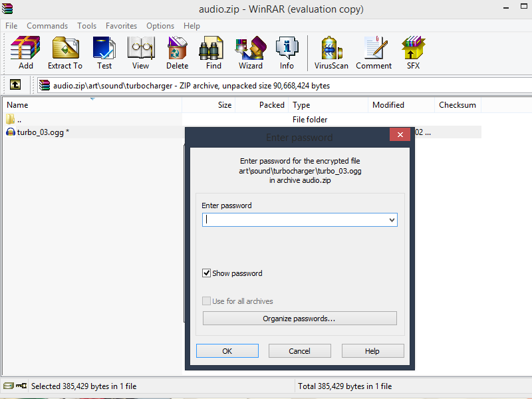Click the WinRAR title bar app icon
This screenshot has height=399, width=532.
click(x=7, y=9)
